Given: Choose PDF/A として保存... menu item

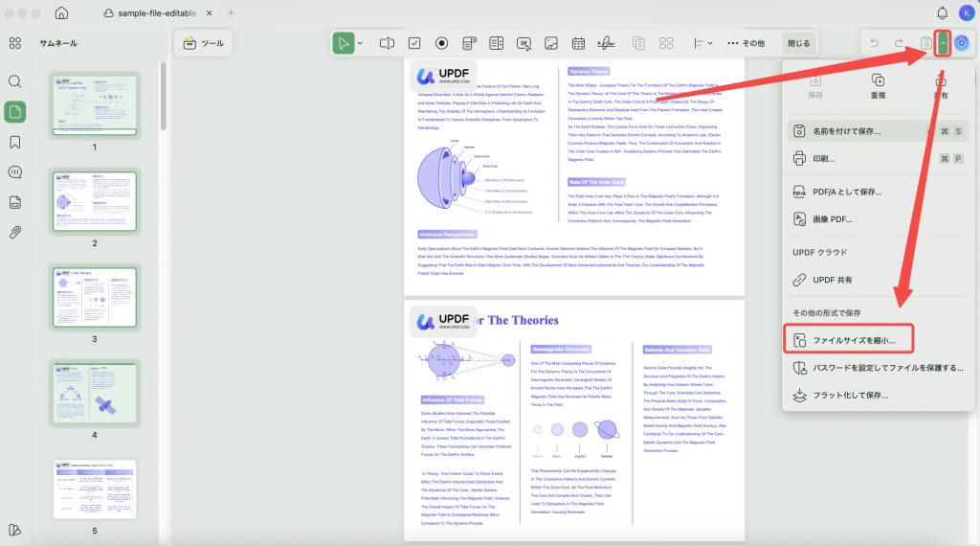Looking at the screenshot, I should pyautogui.click(x=879, y=192).
